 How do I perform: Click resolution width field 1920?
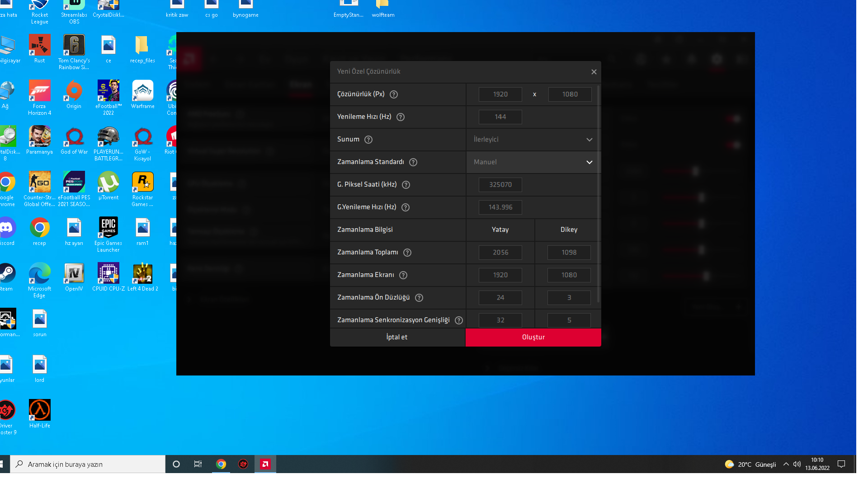click(x=500, y=94)
